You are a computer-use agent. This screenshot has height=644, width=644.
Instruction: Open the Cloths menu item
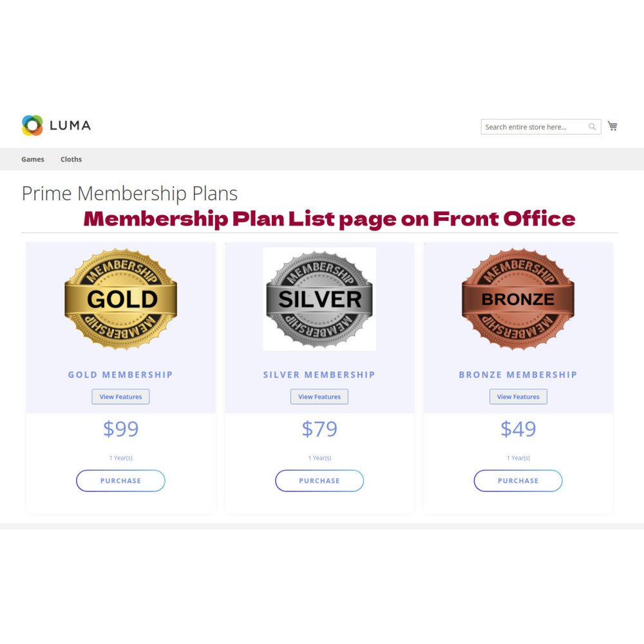click(71, 159)
